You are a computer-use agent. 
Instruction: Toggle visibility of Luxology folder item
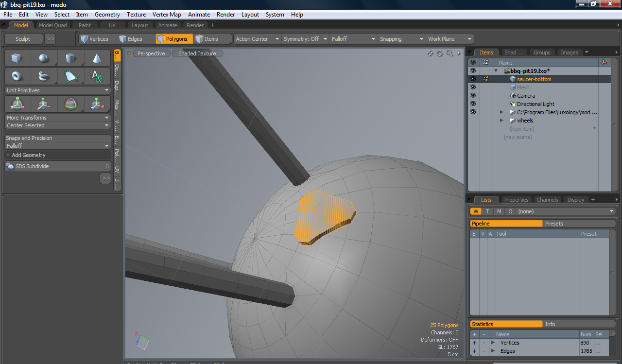[473, 112]
